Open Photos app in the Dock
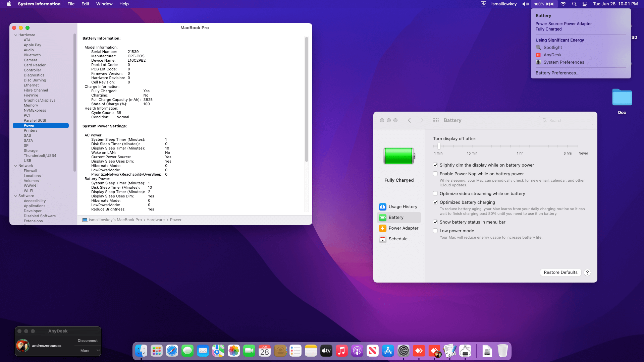 point(234,351)
